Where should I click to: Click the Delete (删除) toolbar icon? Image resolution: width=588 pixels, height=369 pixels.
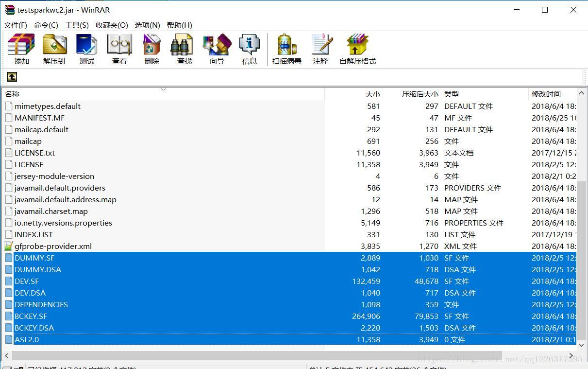152,49
